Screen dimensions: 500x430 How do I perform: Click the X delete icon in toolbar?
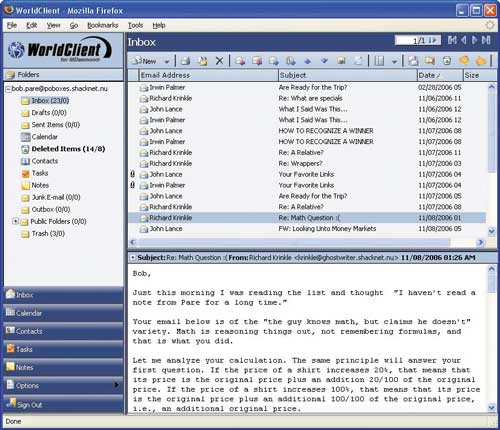219,61
